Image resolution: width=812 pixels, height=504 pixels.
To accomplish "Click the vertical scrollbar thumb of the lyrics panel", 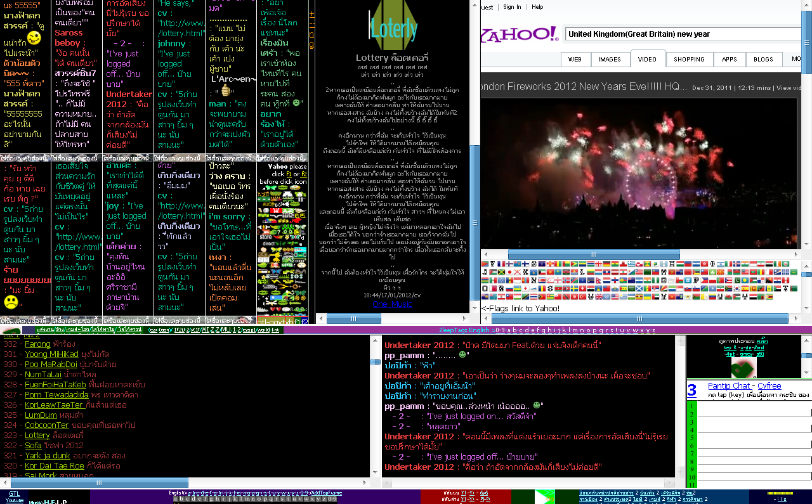I will 474,223.
